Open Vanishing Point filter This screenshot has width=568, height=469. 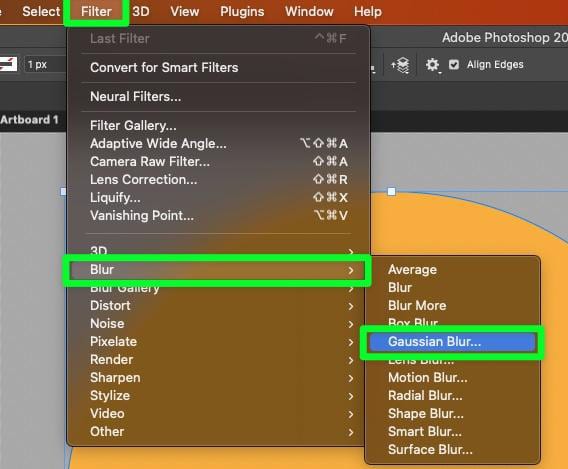click(218, 216)
